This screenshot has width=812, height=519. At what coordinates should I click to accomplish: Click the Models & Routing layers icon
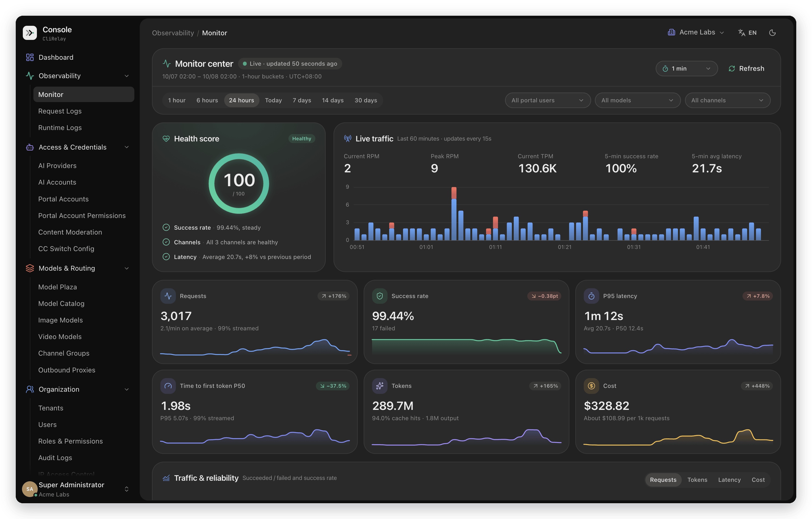[30, 268]
